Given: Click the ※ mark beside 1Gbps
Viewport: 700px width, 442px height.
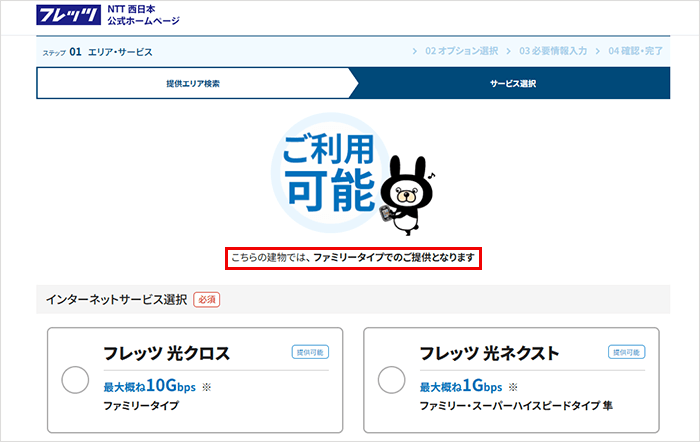Looking at the screenshot, I should [x=513, y=386].
